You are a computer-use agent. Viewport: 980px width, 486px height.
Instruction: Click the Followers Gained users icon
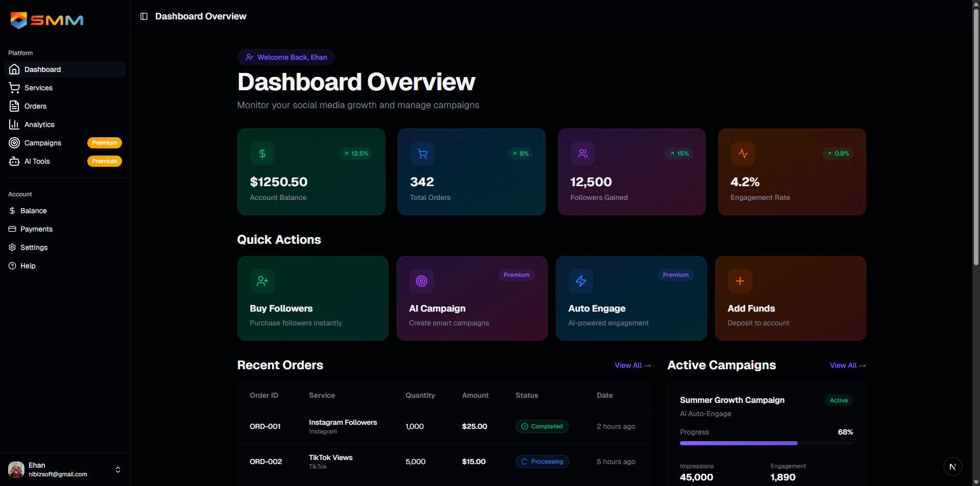[x=583, y=154]
